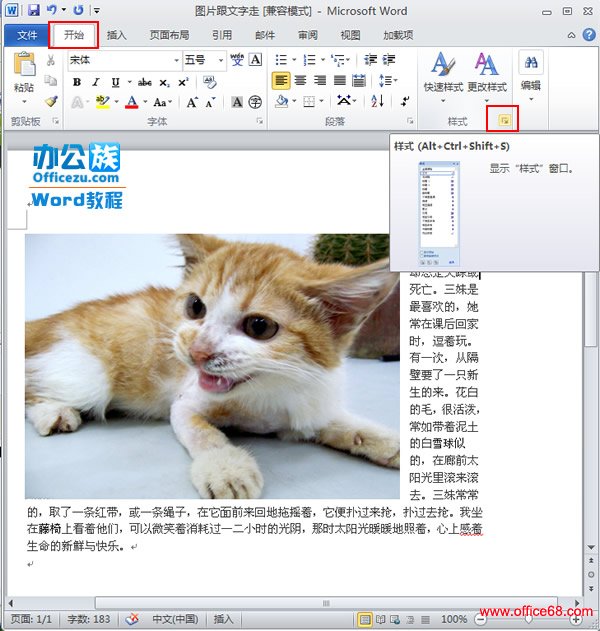Click the strikethrough abc icon
The image size is (600, 631).
click(x=145, y=82)
